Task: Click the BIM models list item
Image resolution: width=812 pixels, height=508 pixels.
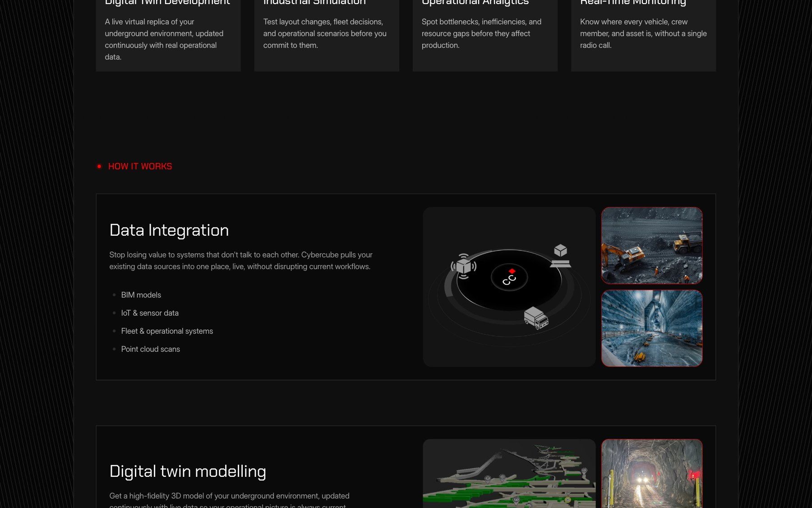Action: point(141,295)
